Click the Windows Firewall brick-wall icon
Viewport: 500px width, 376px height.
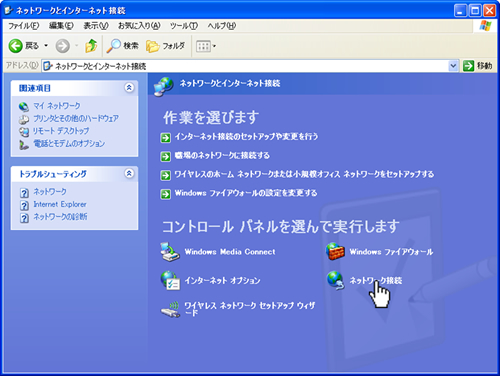coord(335,251)
